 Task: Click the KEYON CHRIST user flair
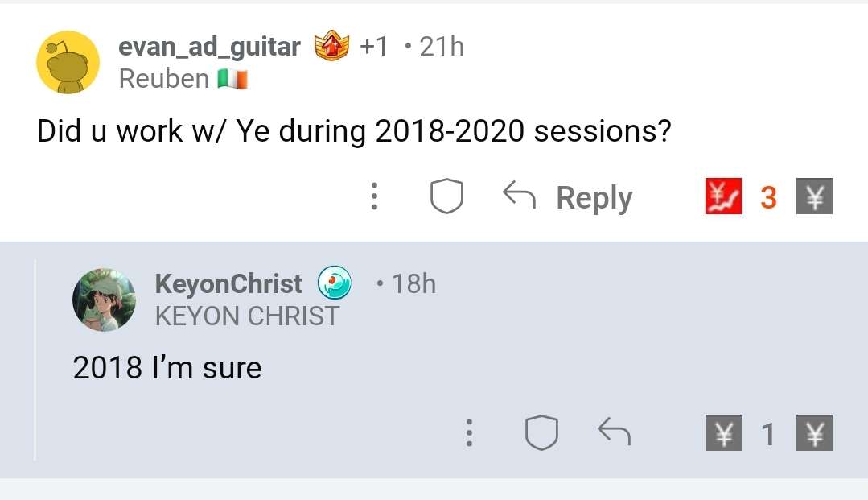247,316
